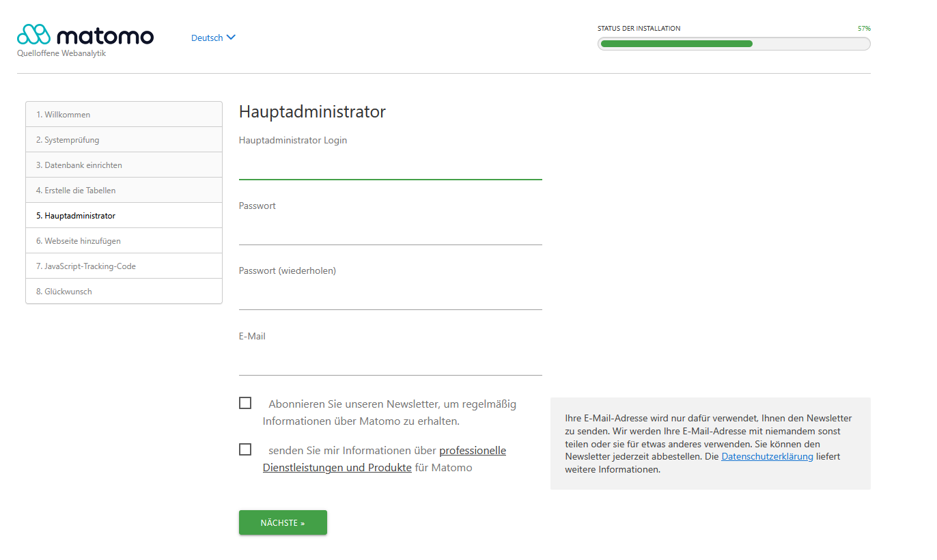Click the NÄCHSTE » button
Screen dimensions: 937x560
pos(283,522)
